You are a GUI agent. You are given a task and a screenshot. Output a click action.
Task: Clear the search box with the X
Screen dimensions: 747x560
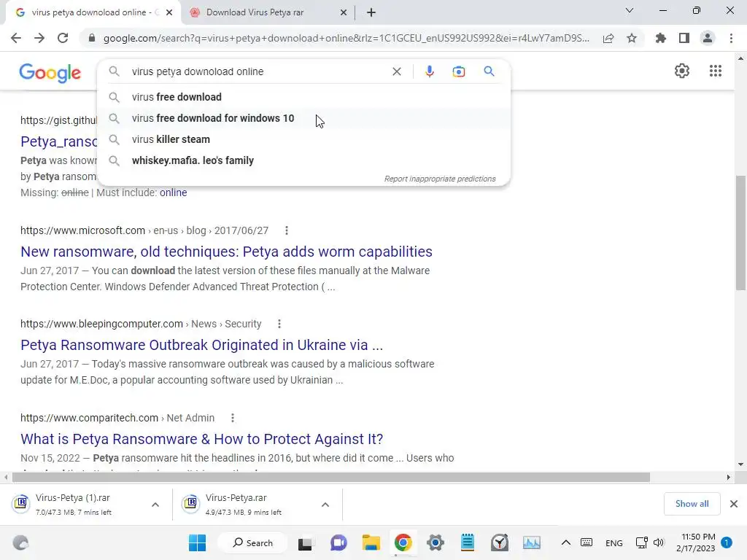396,71
